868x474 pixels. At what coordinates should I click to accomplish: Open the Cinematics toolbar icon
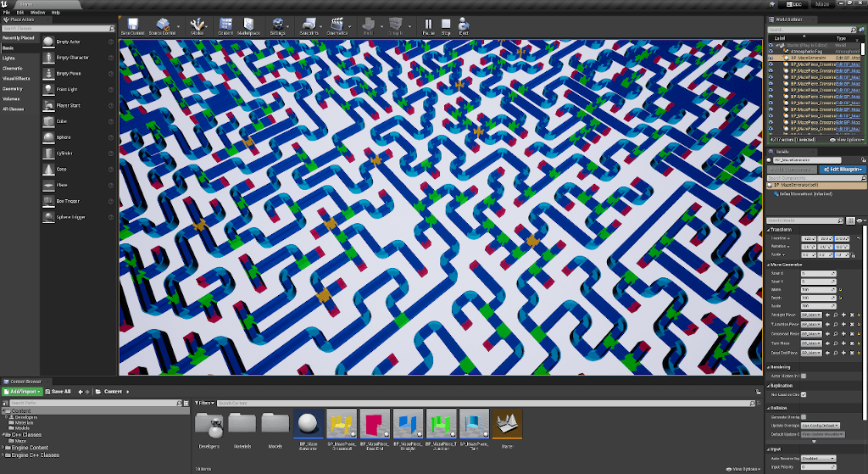coord(337,26)
